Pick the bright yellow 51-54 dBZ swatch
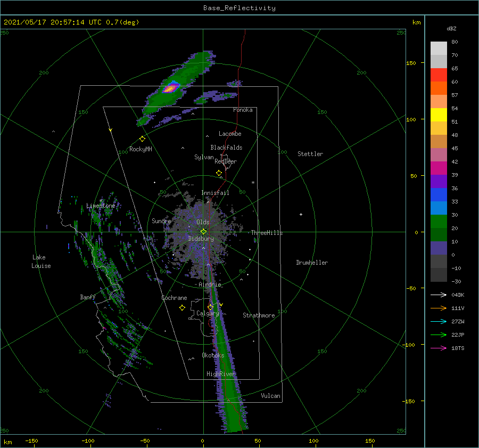 [439, 115]
